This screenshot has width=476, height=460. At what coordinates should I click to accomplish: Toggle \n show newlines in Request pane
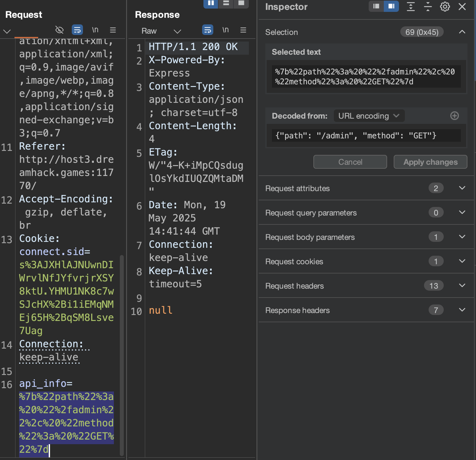(95, 30)
